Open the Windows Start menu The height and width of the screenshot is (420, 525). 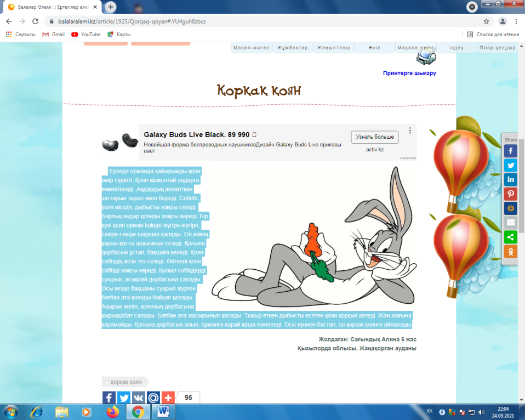coord(11,412)
